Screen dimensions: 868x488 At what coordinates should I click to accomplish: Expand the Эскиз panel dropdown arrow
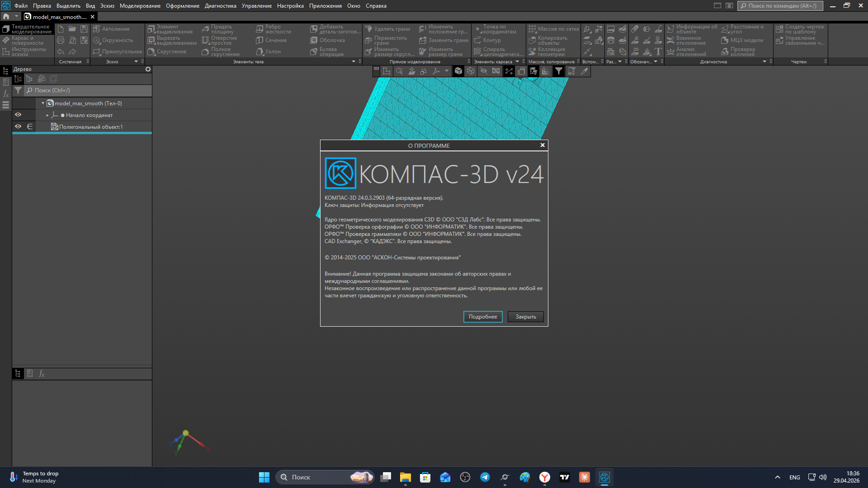coord(136,61)
